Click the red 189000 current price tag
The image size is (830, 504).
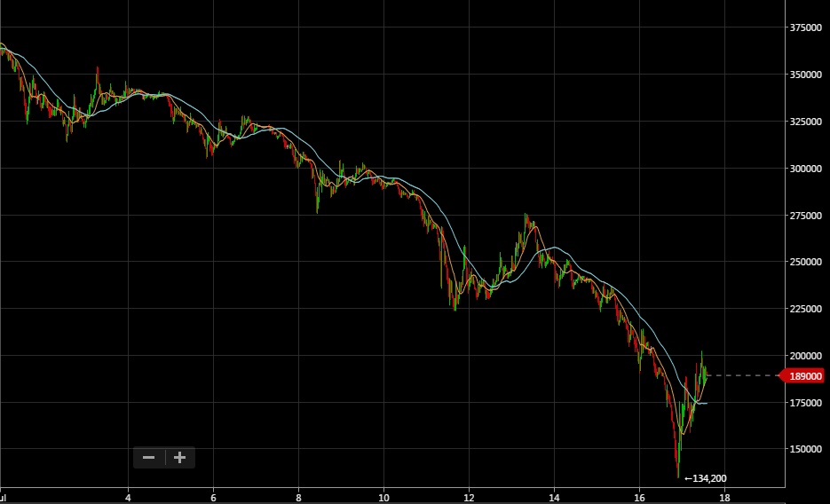point(802,376)
